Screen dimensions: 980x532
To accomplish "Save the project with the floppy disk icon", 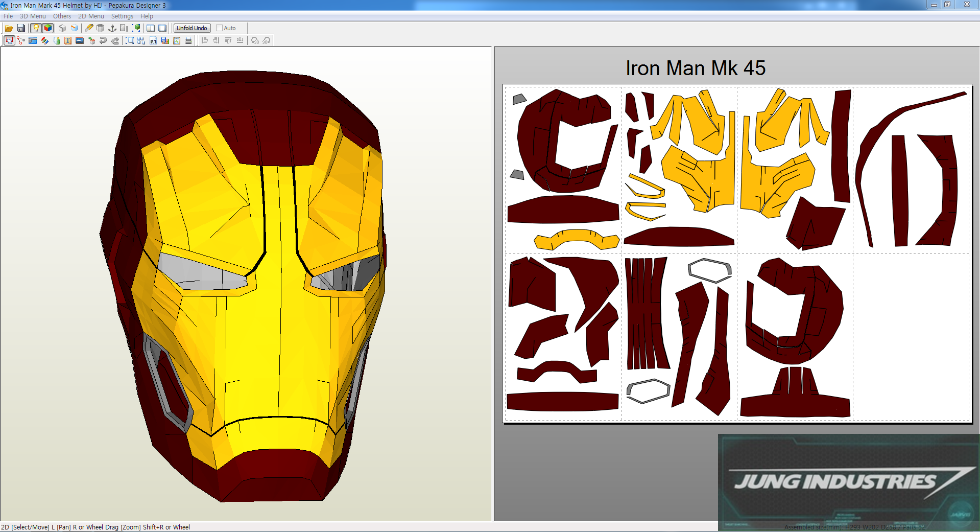I will click(21, 28).
